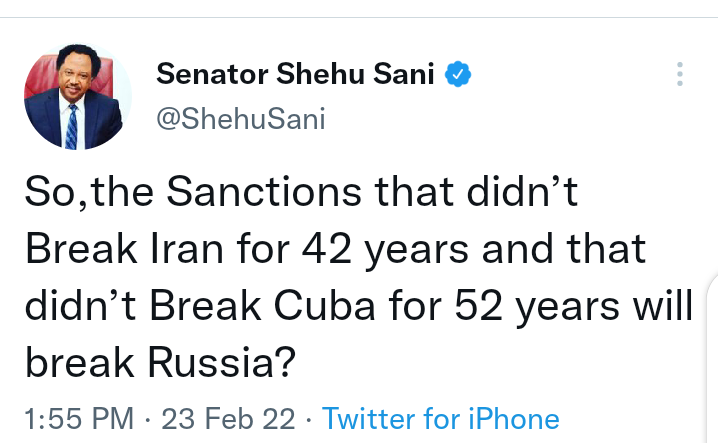Click the final line 'break Russia?'
This screenshot has width=718, height=443.
click(x=159, y=362)
